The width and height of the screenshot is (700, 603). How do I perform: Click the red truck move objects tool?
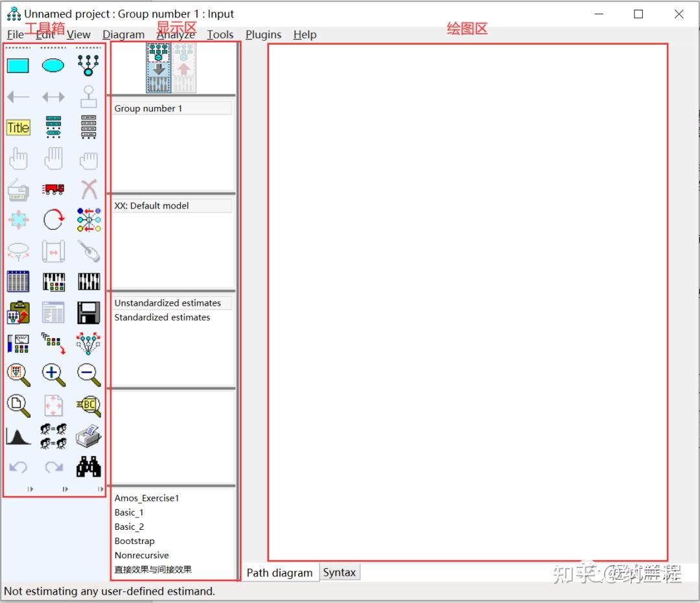(53, 189)
